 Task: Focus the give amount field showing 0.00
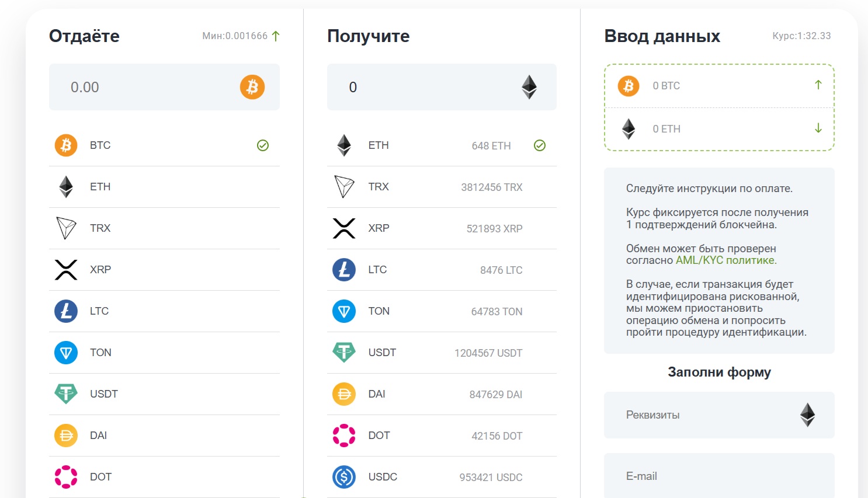[164, 87]
